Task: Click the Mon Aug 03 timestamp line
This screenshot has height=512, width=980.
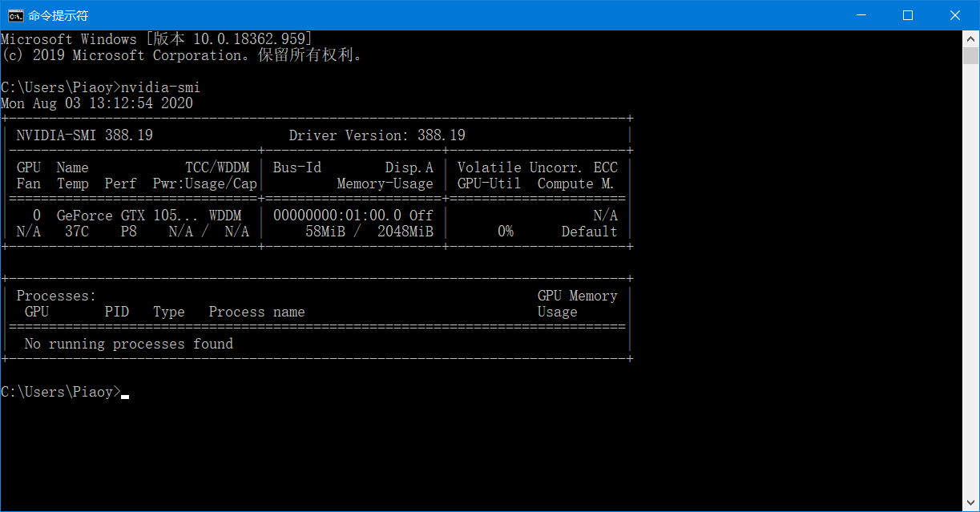Action: pyautogui.click(x=96, y=103)
